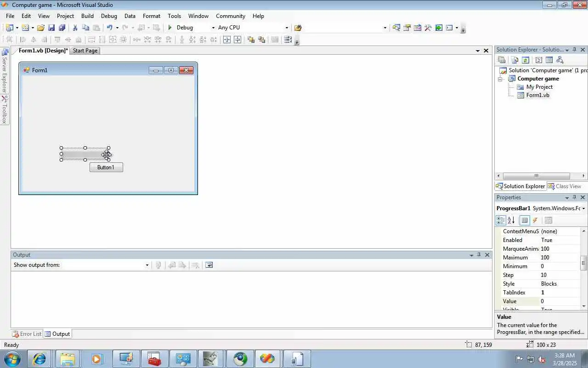This screenshot has width=588, height=368.
Task: Toggle word wrap in Output panel
Action: pos(209,265)
